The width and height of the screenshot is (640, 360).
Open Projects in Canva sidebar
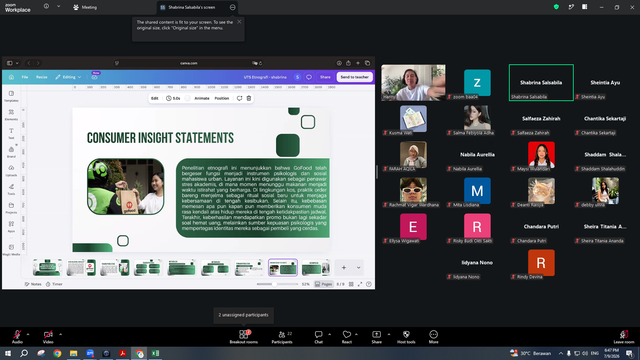point(11,208)
